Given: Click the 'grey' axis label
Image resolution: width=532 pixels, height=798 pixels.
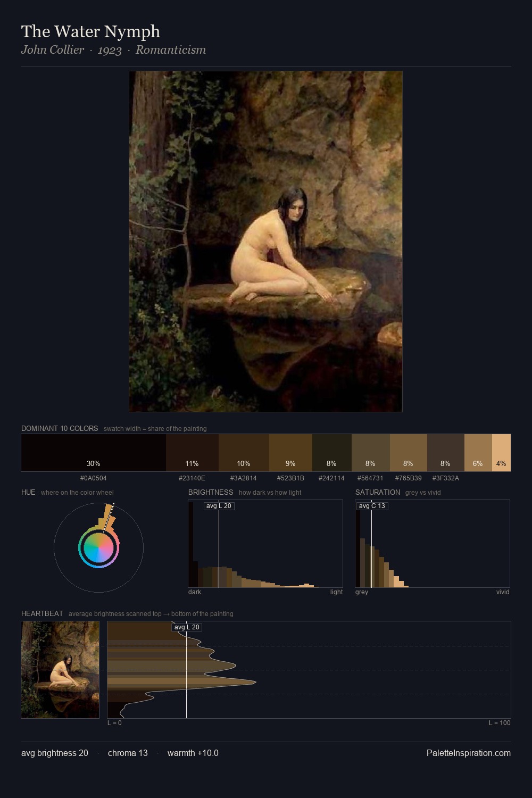Looking at the screenshot, I should [x=362, y=592].
